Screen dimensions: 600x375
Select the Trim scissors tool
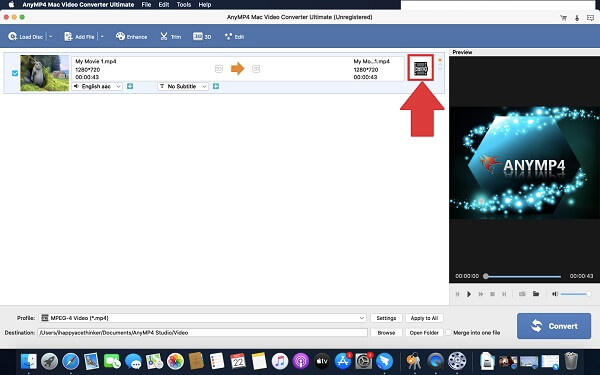(x=170, y=37)
